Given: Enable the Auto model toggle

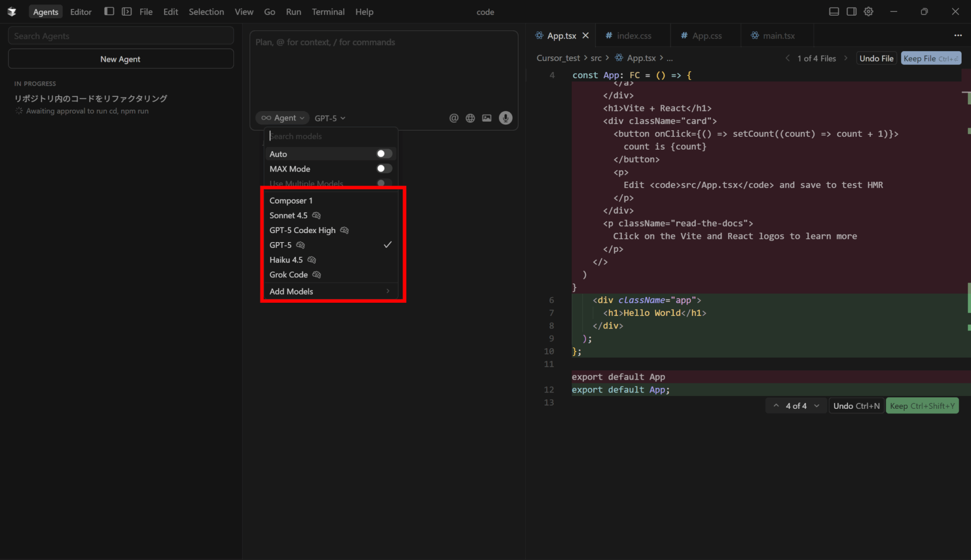Looking at the screenshot, I should 384,154.
